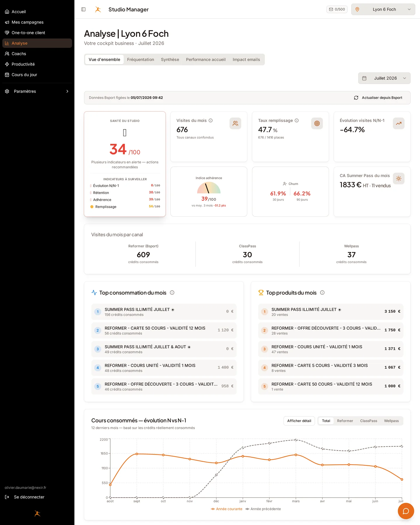Image resolution: width=420 pixels, height=525 pixels.
Task: Open the Juillet 2026 month dropdown
Action: point(384,78)
